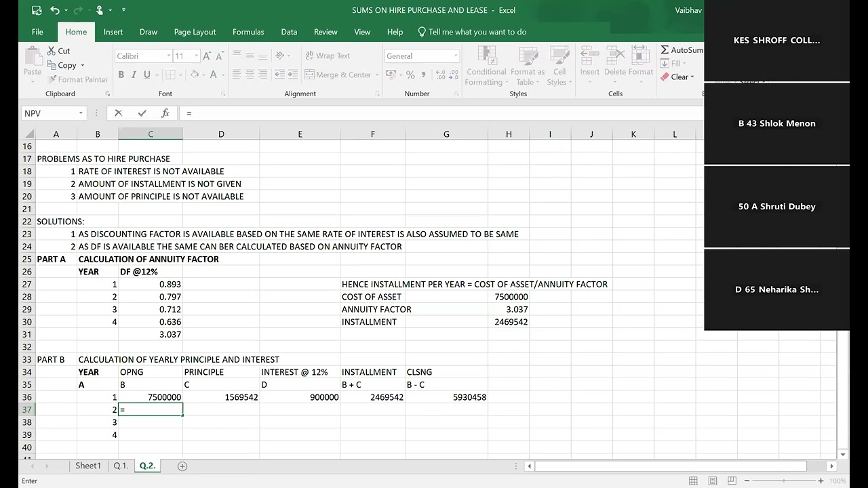Screen dimensions: 868x488
Task: Click cell with value 2469542 in row 30
Action: pos(509,322)
